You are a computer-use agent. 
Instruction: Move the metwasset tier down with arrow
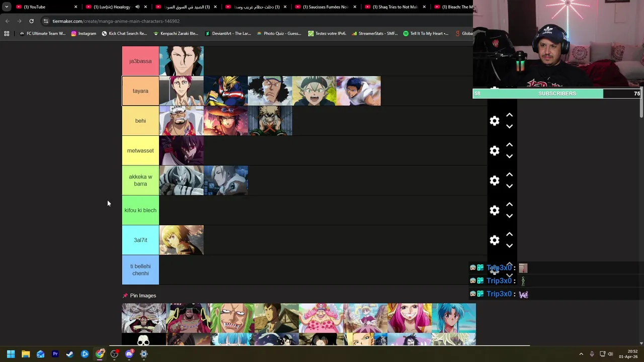[509, 156]
